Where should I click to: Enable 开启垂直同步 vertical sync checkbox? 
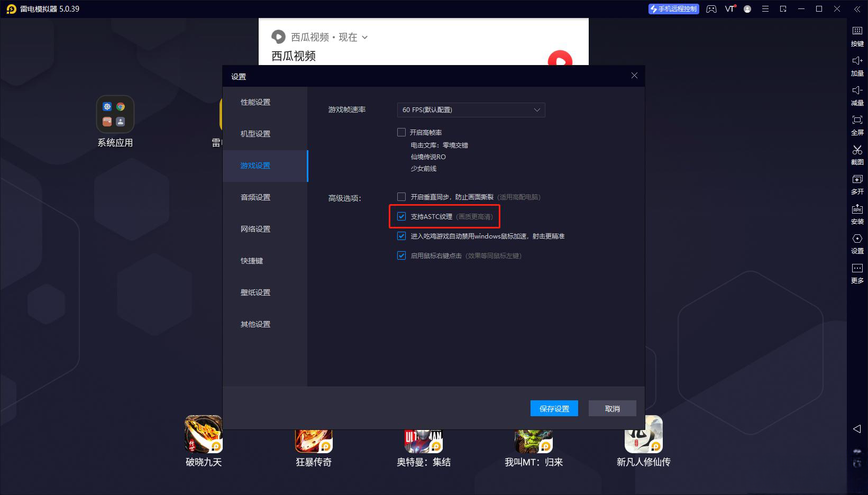tap(401, 197)
